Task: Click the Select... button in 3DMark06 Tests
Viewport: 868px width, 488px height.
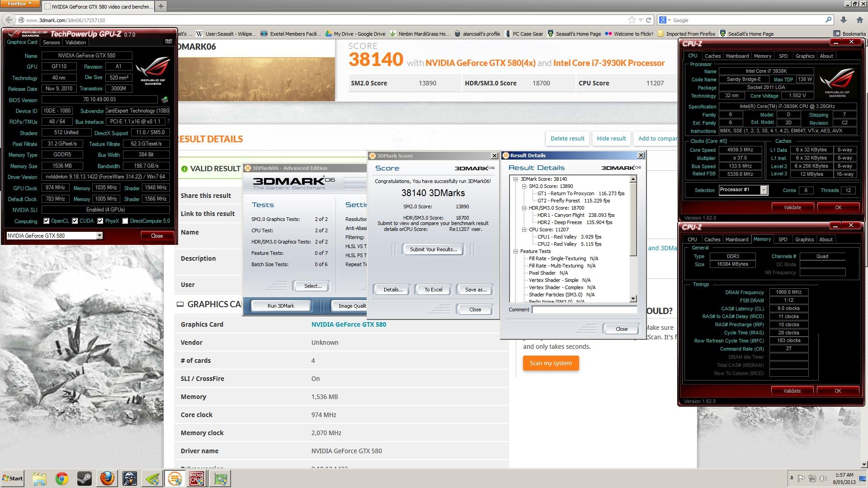Action: point(313,286)
